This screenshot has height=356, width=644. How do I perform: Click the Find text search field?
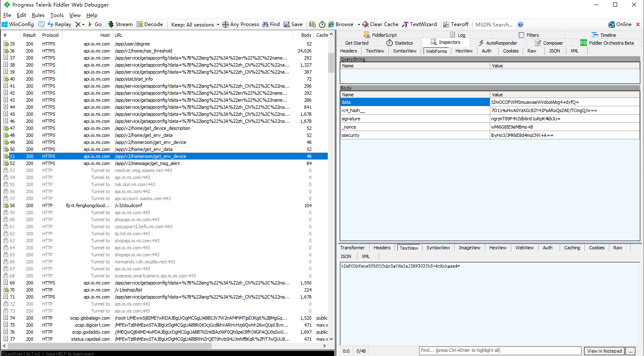click(x=500, y=351)
